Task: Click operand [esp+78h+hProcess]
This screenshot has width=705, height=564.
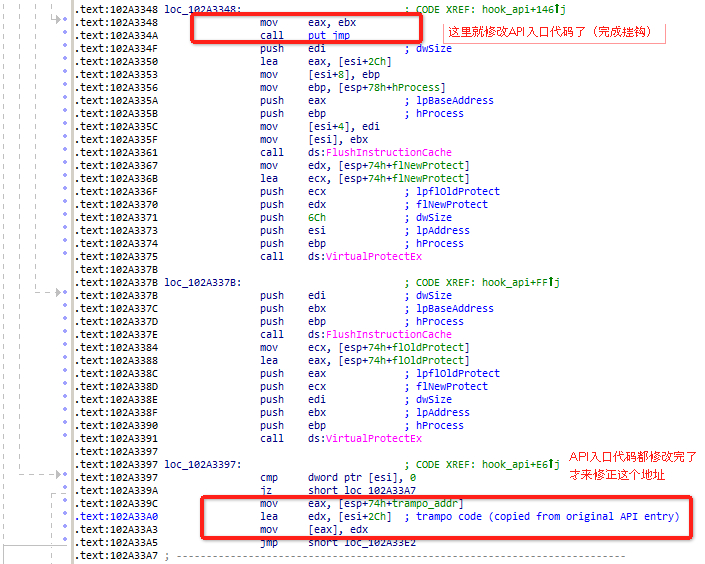Action: pos(392,88)
